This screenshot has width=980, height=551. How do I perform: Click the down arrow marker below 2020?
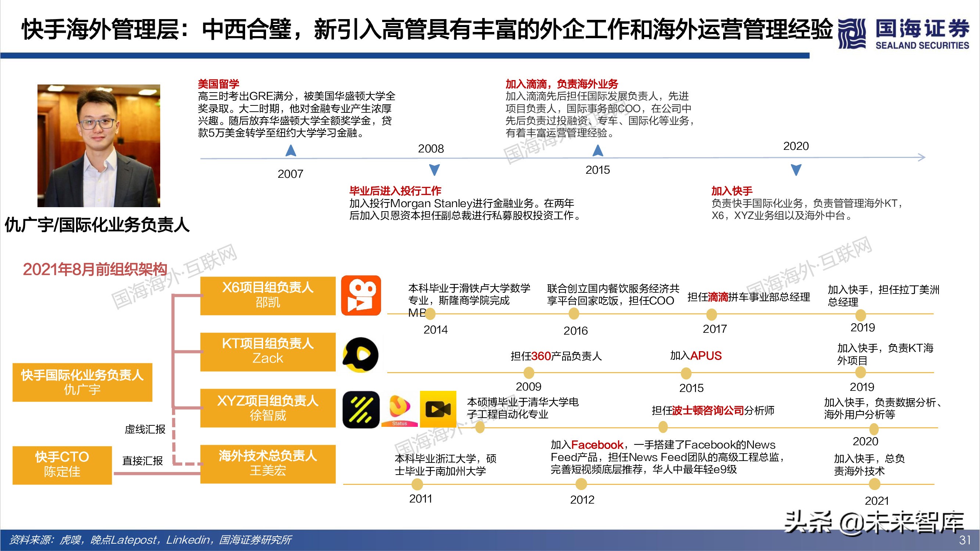tap(796, 170)
